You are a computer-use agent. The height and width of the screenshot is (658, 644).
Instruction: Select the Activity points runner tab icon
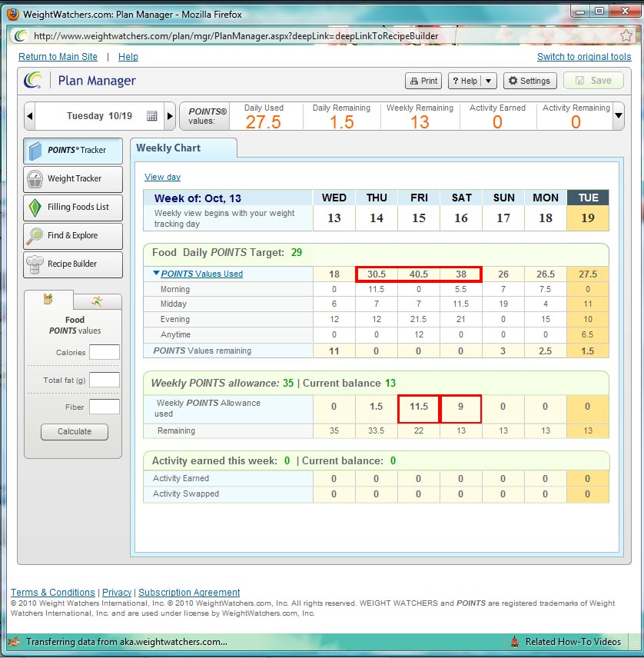tap(98, 301)
